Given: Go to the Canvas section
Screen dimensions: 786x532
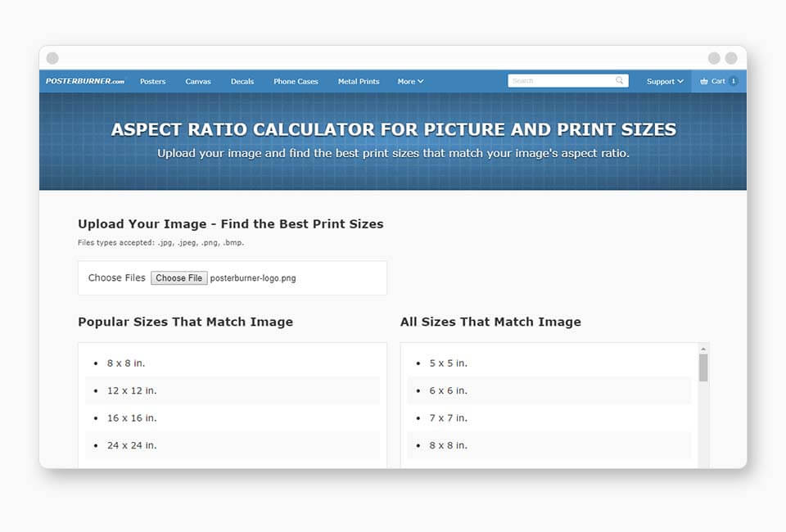Looking at the screenshot, I should point(198,81).
